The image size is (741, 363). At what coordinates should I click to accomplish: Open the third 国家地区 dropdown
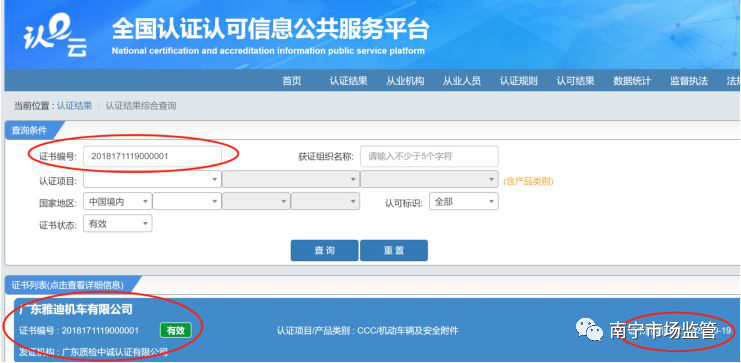[x=256, y=201]
